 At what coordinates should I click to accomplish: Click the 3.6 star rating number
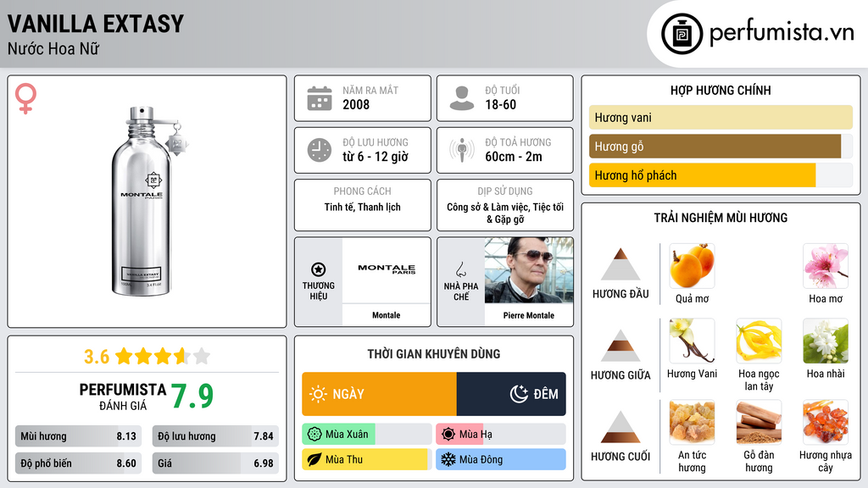[97, 357]
